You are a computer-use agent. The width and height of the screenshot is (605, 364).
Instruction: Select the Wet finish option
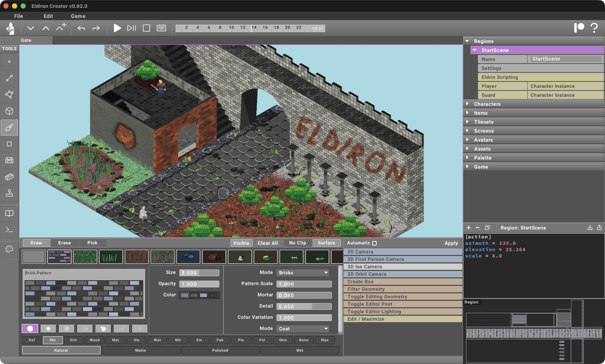[300, 350]
